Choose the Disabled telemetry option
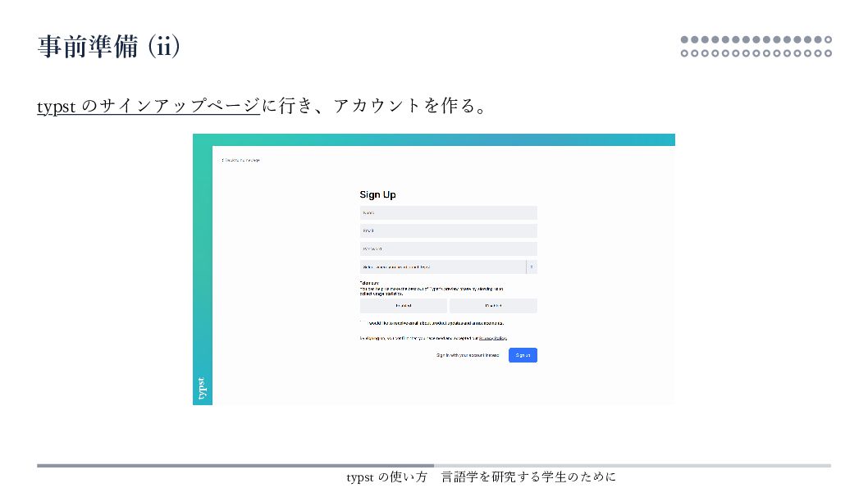This screenshot has width=868, height=488. (493, 305)
